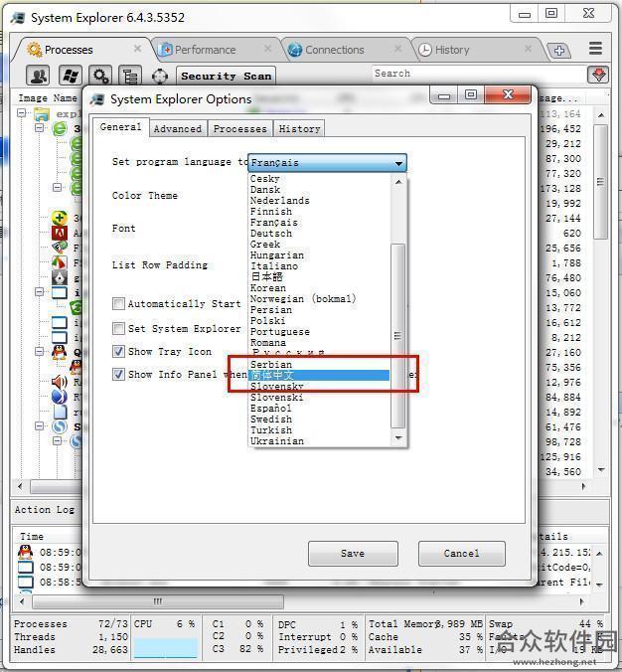Add a new tab with plus button

559,51
